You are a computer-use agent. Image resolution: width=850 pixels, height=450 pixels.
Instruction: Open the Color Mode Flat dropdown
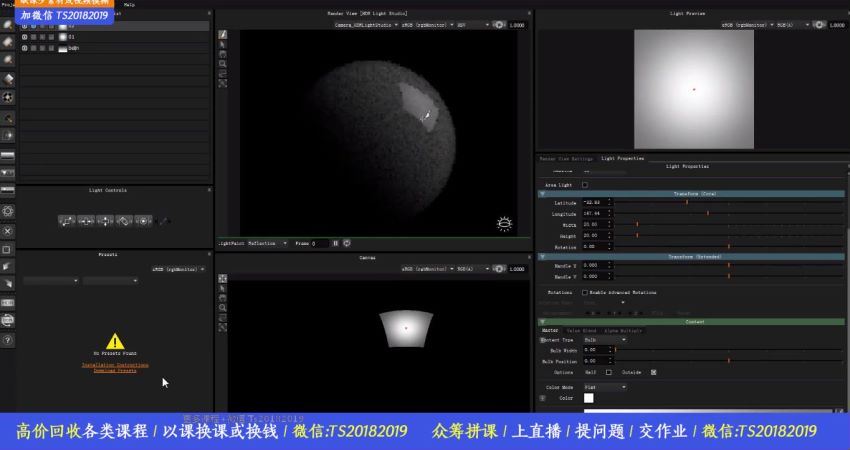605,387
